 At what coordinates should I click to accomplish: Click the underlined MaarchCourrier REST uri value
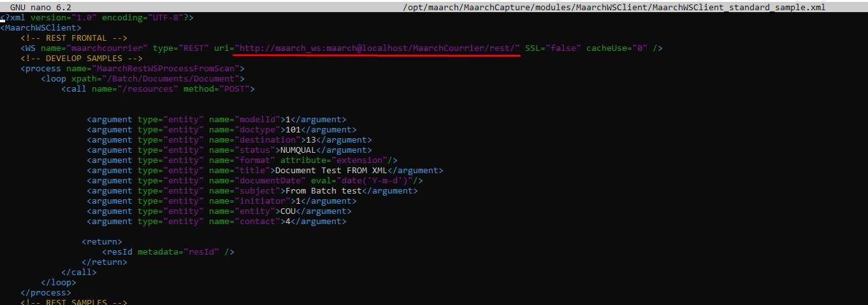click(377, 48)
